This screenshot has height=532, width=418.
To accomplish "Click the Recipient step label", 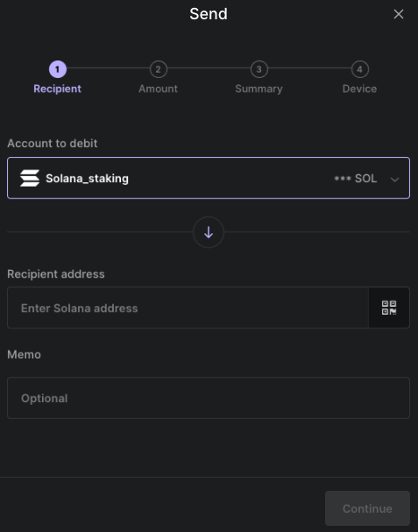I will tap(57, 89).
